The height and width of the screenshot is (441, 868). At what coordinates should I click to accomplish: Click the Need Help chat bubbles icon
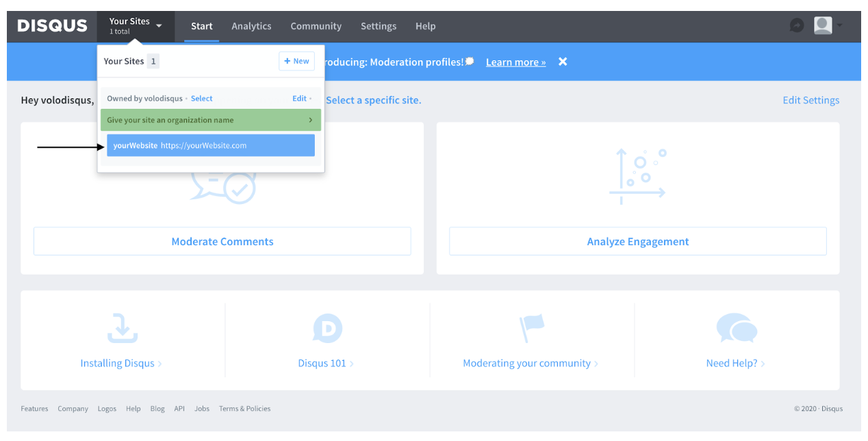[x=737, y=328]
